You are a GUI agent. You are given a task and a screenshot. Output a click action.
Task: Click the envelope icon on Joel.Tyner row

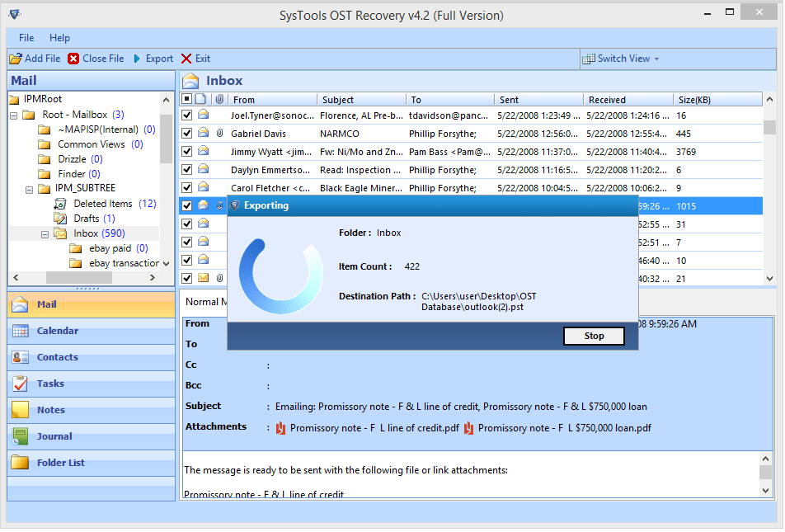pos(203,115)
